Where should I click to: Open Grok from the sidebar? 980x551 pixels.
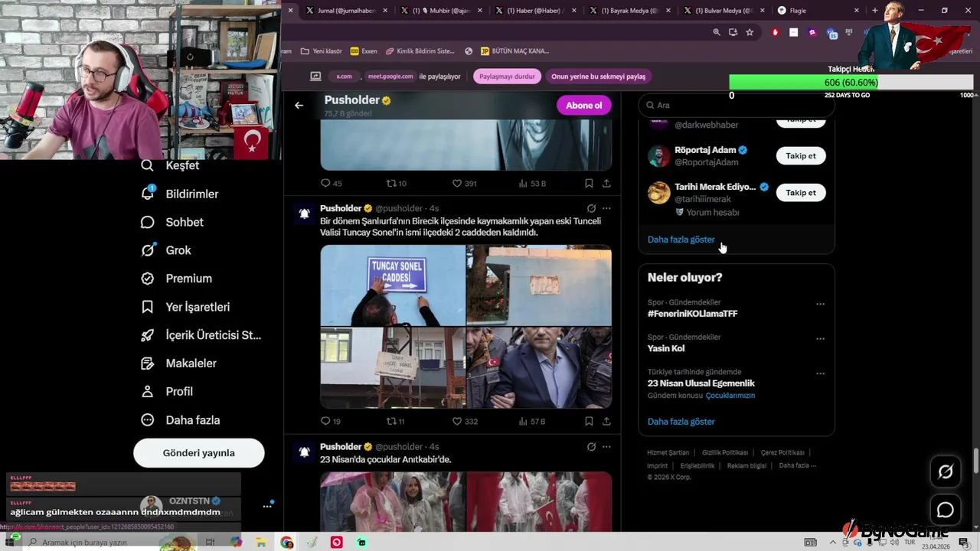[x=166, y=250]
